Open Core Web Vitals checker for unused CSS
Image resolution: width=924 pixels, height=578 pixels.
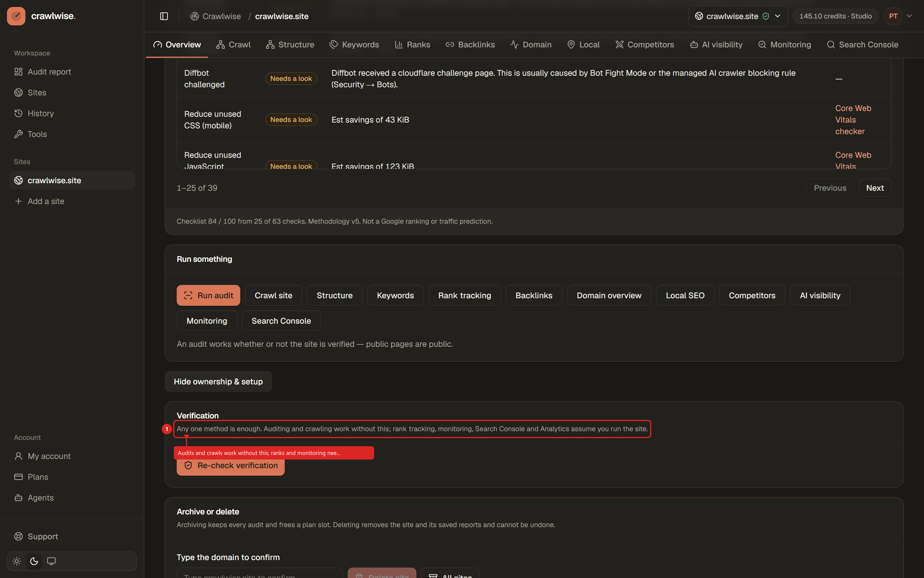pyautogui.click(x=853, y=120)
